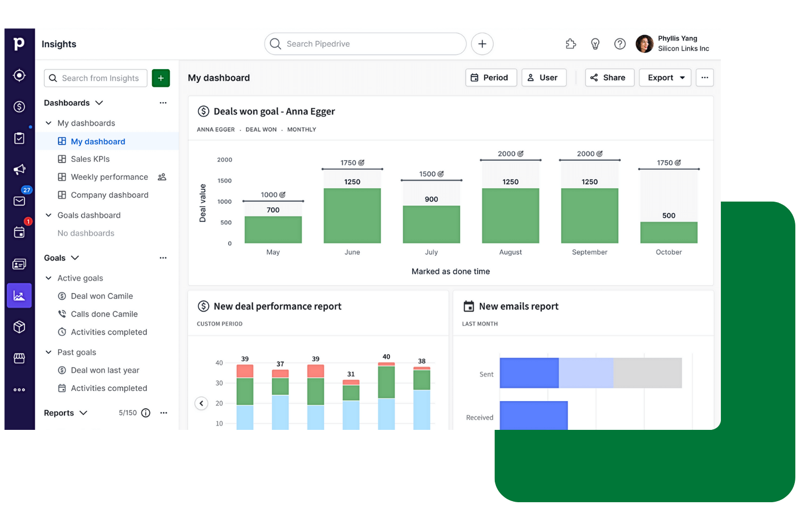Image resolution: width=798 pixels, height=532 pixels.
Task: Collapse the Goals dashboard tree group
Action: [48, 215]
